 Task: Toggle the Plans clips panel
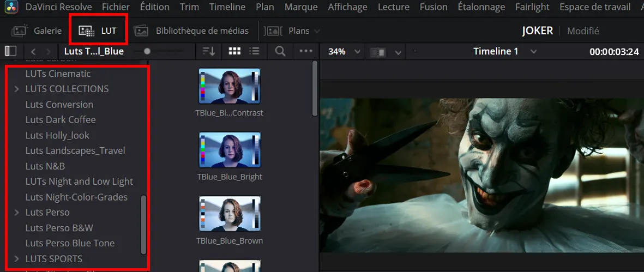287,31
